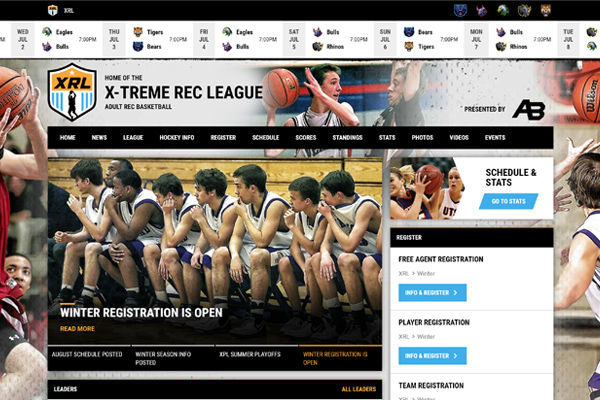
Task: Click Eagles logo in Wed Jul 2 game
Action: click(46, 32)
